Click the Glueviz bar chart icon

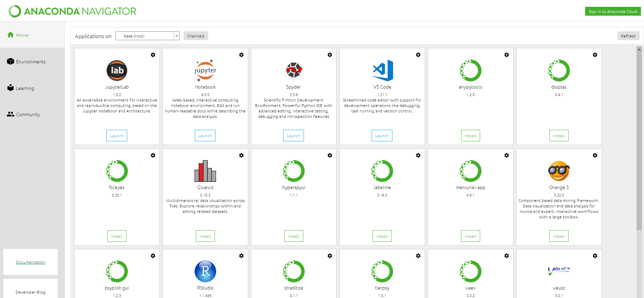[x=205, y=171]
